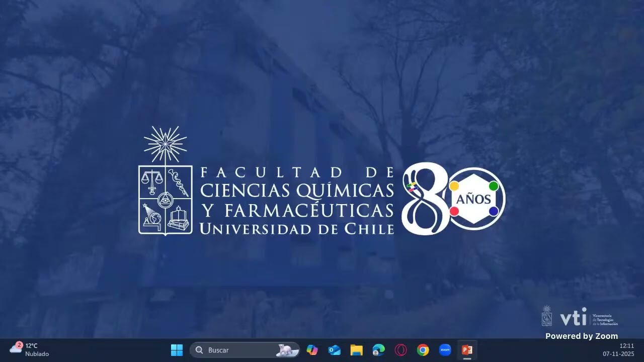Open the clock showing 12:11 07-11-2025
This screenshot has width=644, height=362.
coord(619,350)
